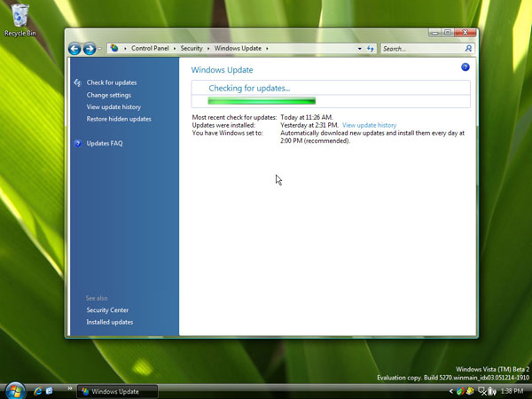Click the Windows Update page title
The height and width of the screenshot is (399, 532).
click(x=222, y=70)
